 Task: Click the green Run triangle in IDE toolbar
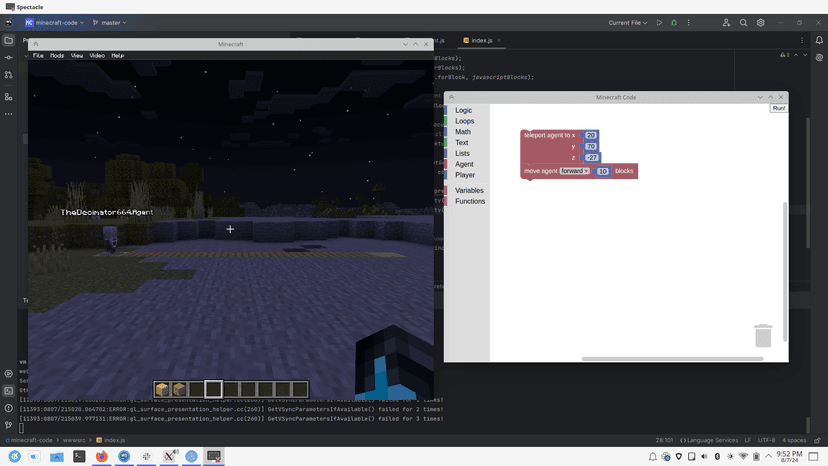(659, 23)
